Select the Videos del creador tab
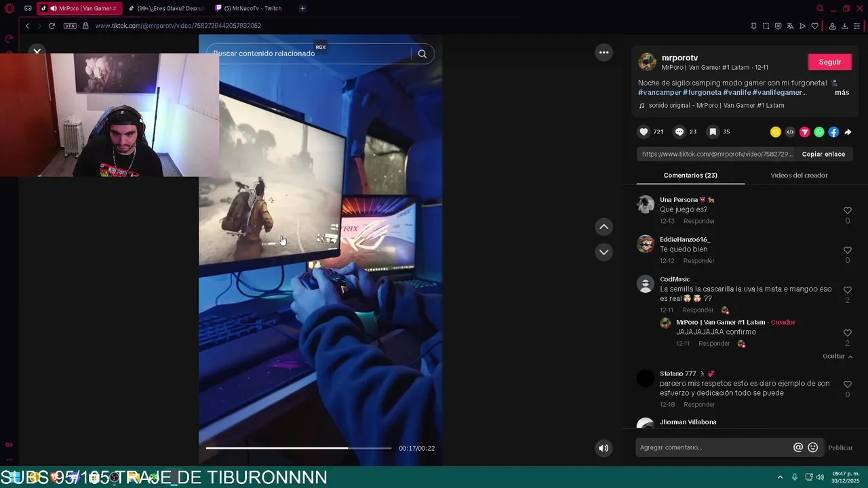This screenshot has height=488, width=868. click(799, 176)
